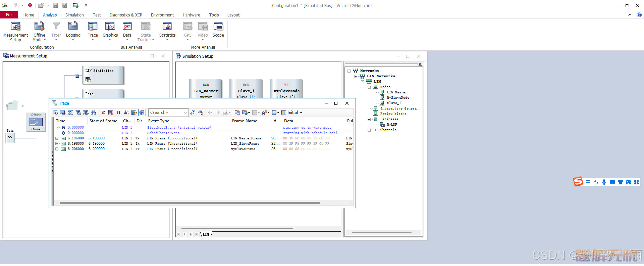Collapse the LIN Networks tree node

pyautogui.click(x=356, y=76)
